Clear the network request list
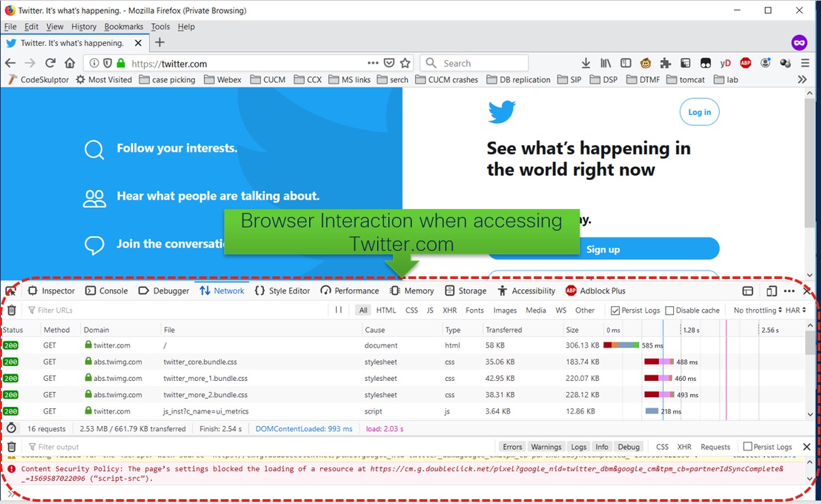Viewport: 821px width, 504px height. [12, 310]
